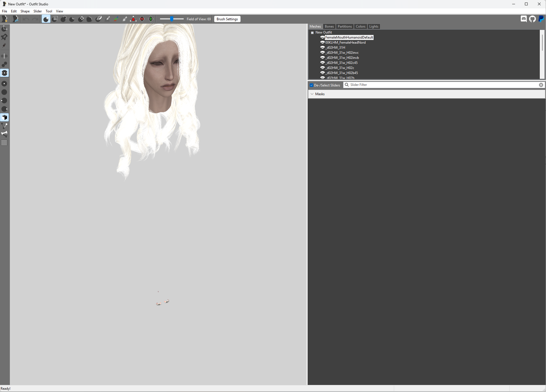Switch to the Bones tab
This screenshot has height=392, width=546.
click(329, 26)
